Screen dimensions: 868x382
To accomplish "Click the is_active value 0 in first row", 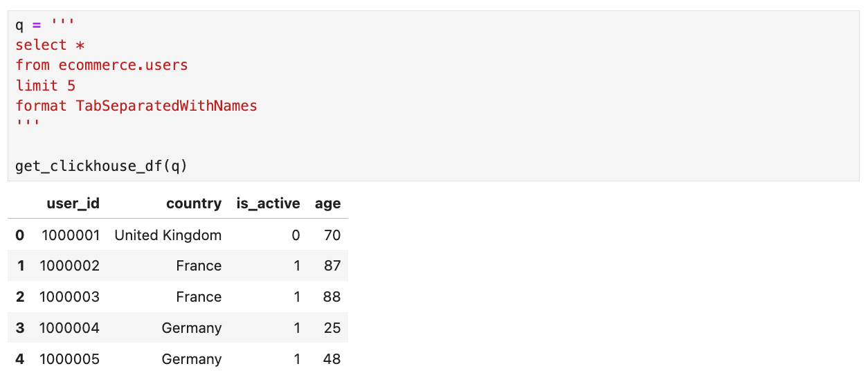I will tap(296, 235).
